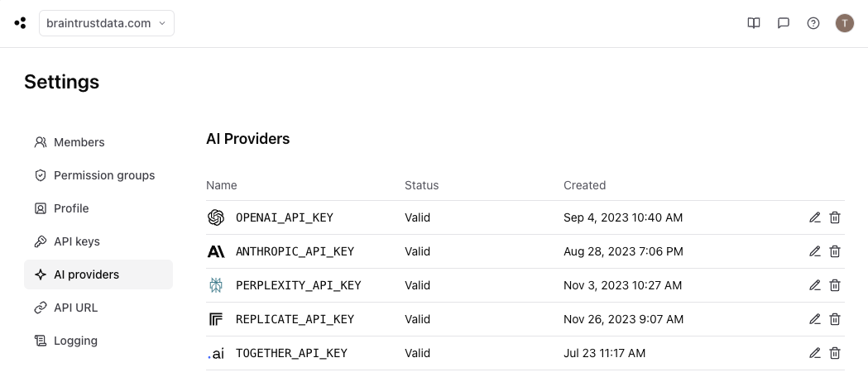The height and width of the screenshot is (377, 868).
Task: Edit the REPLICATE_API_KEY entry
Action: coord(815,319)
